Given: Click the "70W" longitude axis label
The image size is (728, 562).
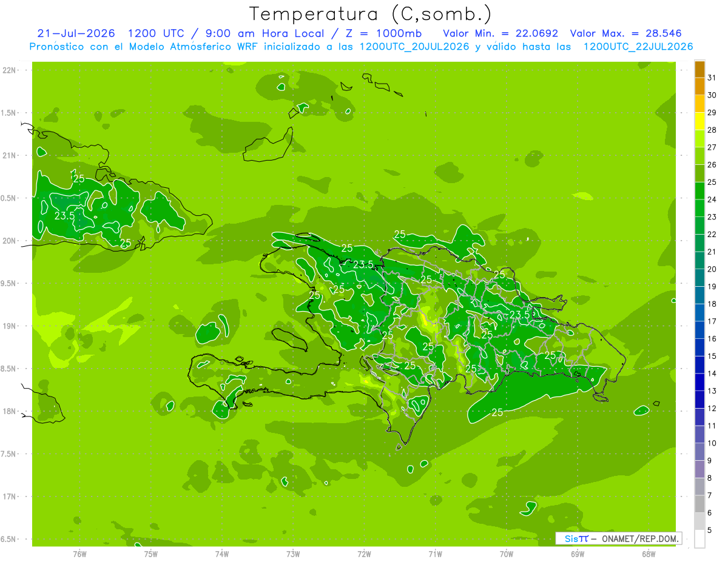Looking at the screenshot, I should pyautogui.click(x=507, y=554).
